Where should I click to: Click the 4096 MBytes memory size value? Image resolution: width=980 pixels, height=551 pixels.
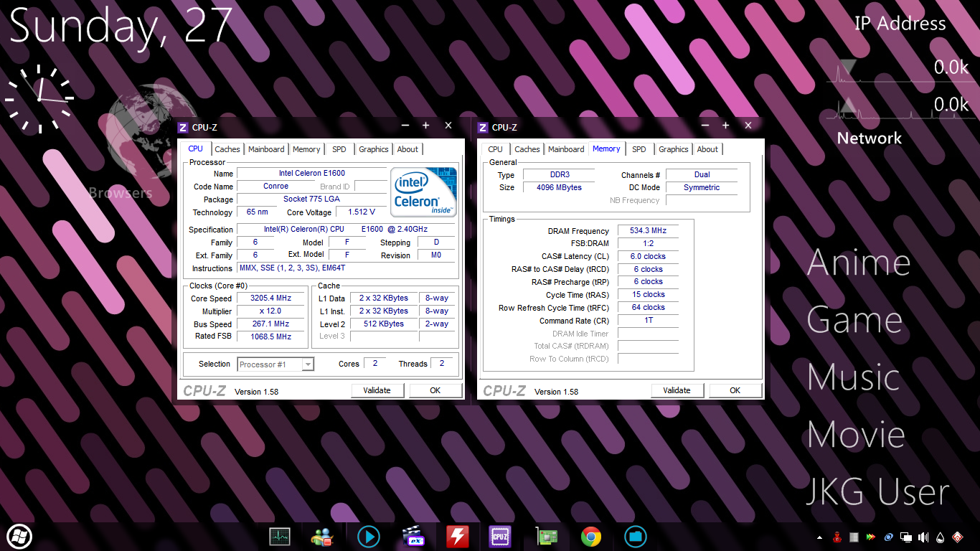point(559,187)
